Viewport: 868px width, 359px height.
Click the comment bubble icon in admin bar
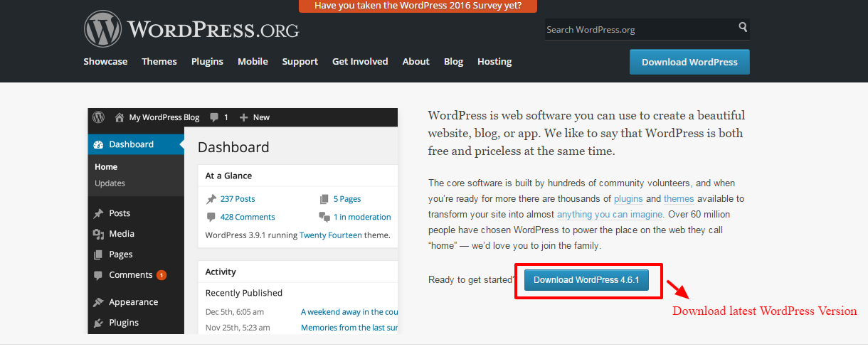(x=214, y=117)
